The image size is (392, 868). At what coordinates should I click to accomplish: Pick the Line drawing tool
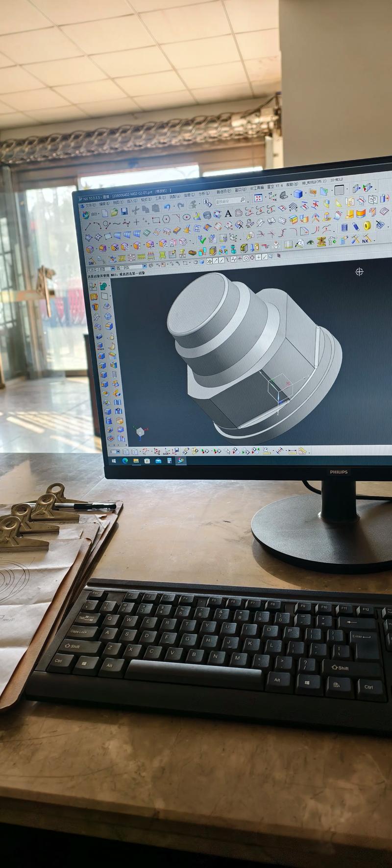point(88,227)
